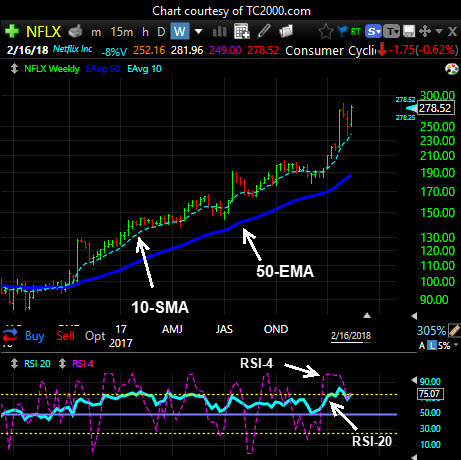Click the left triangle beside 90.00 RSI scale
The image size is (461, 460).
pos(414,380)
